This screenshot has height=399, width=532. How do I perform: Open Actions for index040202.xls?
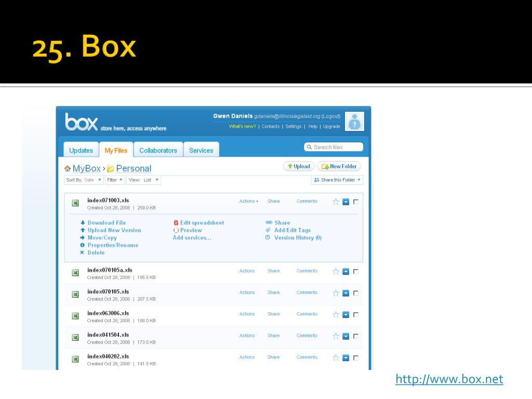(247, 357)
